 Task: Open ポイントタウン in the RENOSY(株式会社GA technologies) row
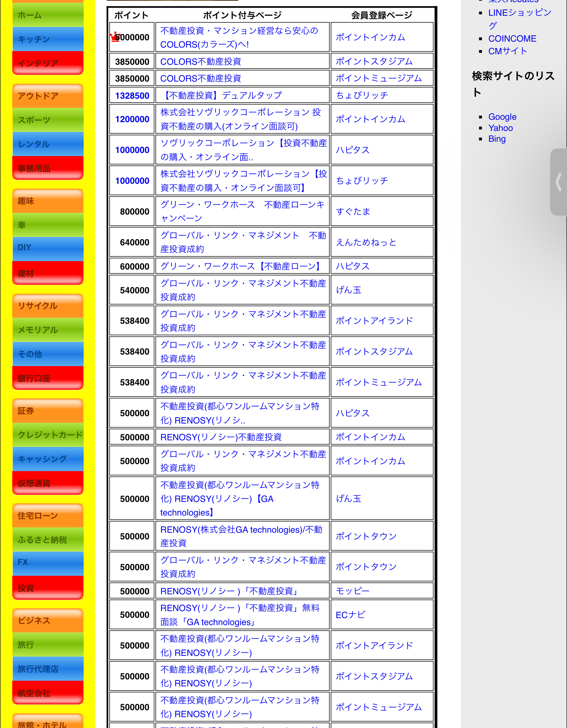click(x=366, y=536)
